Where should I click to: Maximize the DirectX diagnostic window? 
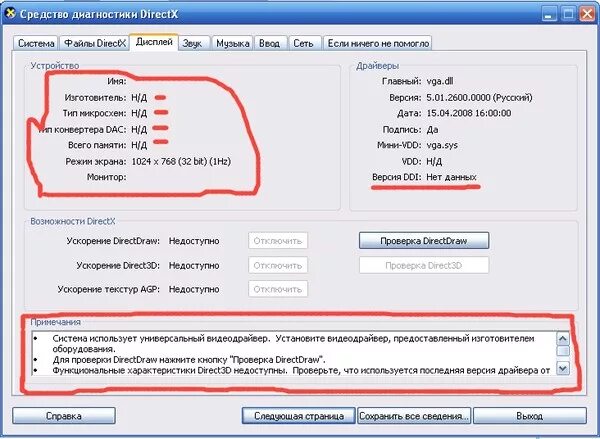568,14
